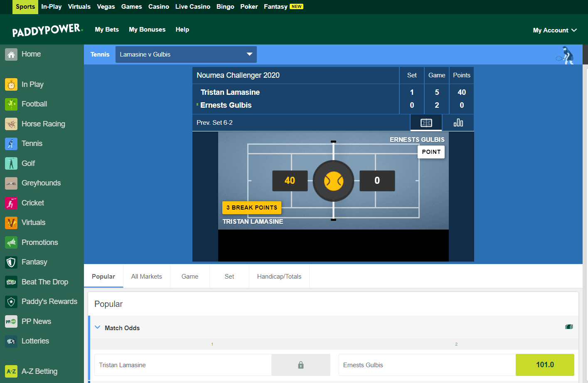Click the Home sidebar icon

pos(11,54)
